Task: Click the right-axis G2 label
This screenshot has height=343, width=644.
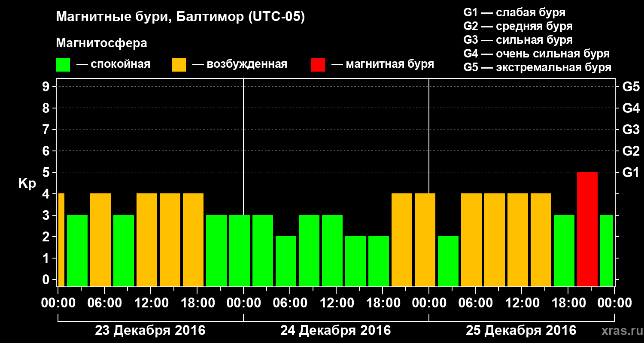Action: [x=631, y=151]
